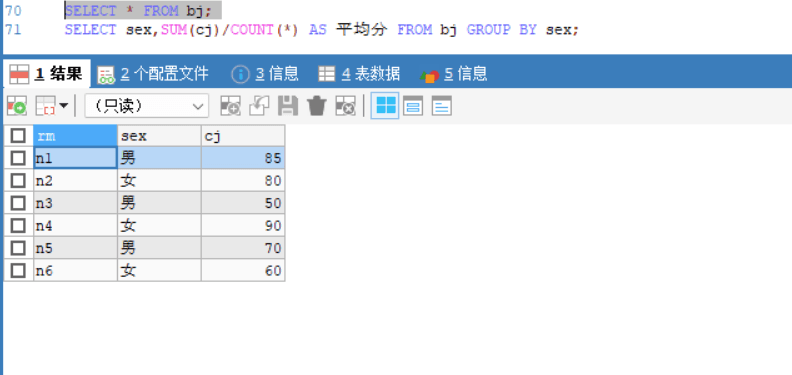Image resolution: width=792 pixels, height=375 pixels.
Task: Click the score cell 60
Action: click(x=243, y=270)
